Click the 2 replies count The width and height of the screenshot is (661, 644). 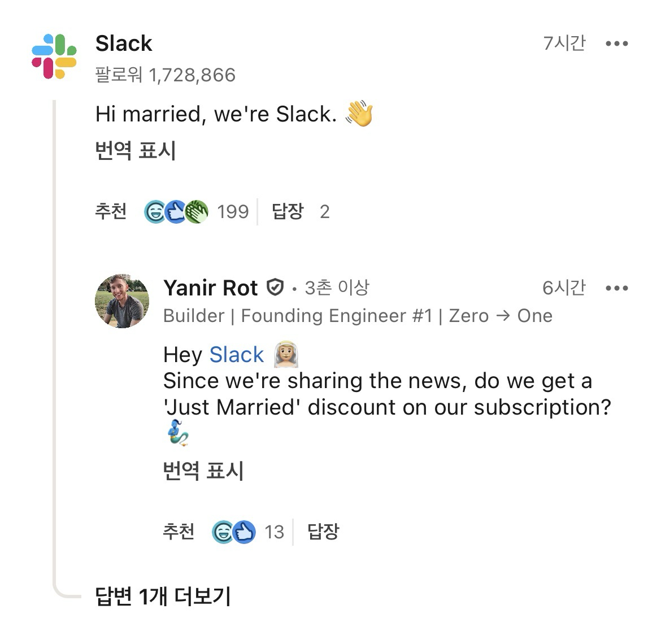pyautogui.click(x=324, y=212)
